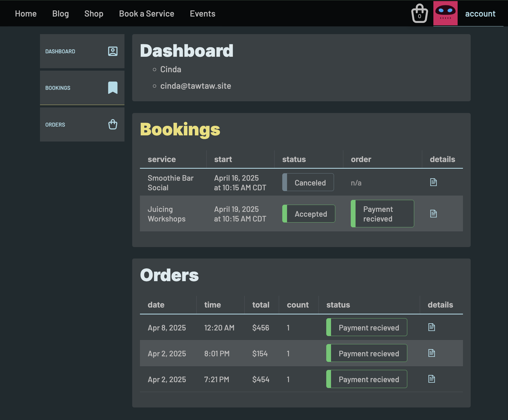Click the Bookings section heading
This screenshot has width=508, height=420.
(x=180, y=130)
